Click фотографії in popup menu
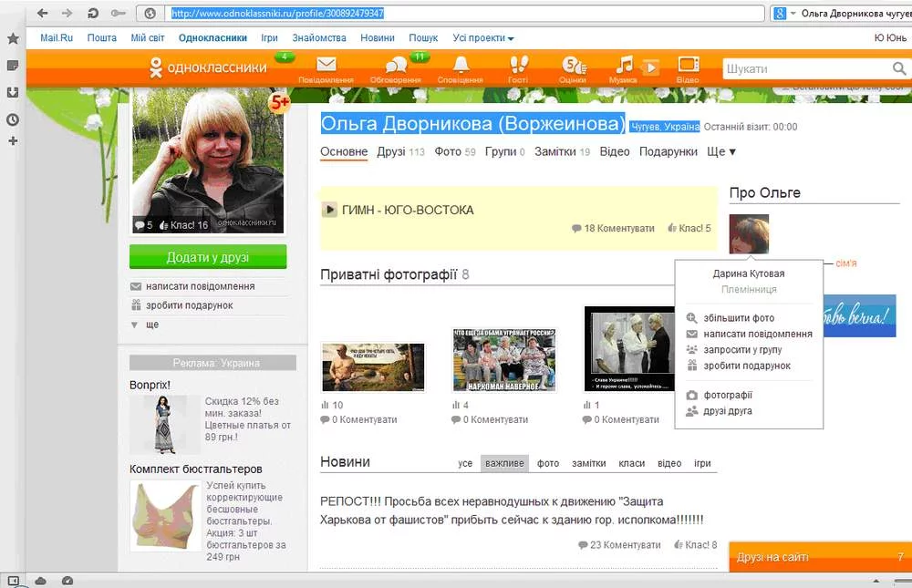This screenshot has width=912, height=588. point(728,395)
